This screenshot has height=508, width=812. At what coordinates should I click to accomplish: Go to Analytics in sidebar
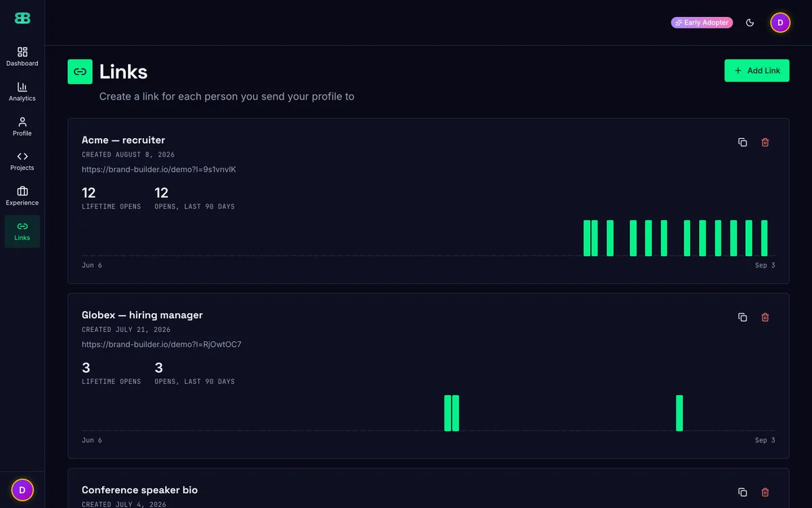point(22,92)
